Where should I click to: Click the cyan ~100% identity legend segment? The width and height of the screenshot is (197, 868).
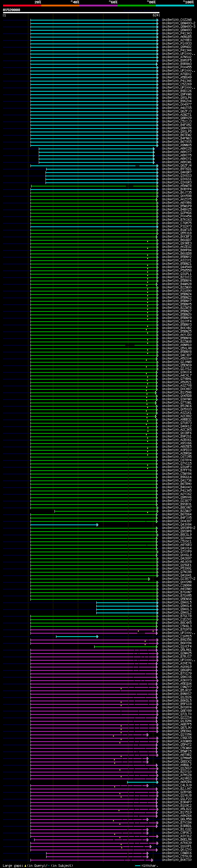point(175,6)
